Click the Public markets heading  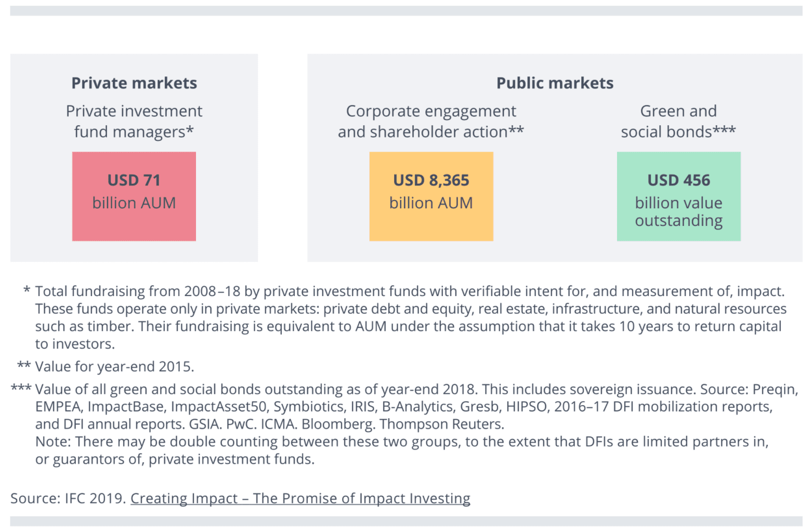555,83
